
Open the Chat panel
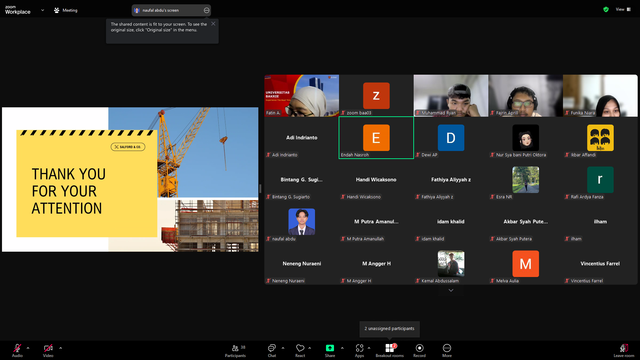(x=272, y=350)
